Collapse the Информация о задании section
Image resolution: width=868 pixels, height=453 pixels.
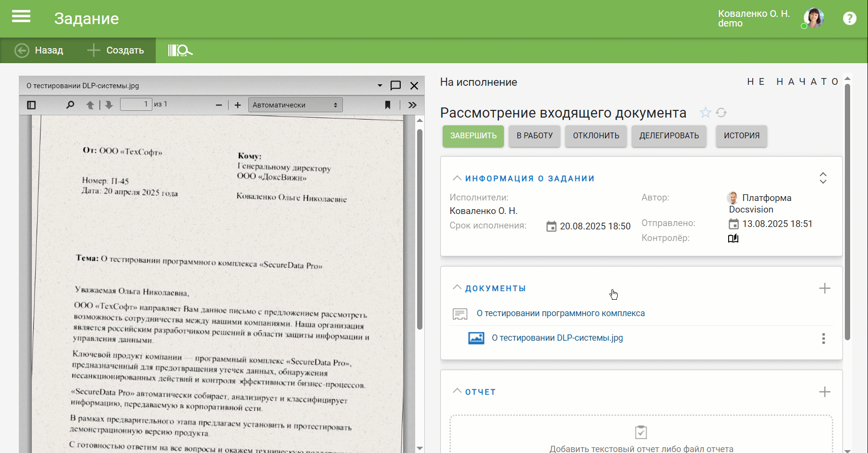[x=457, y=178]
